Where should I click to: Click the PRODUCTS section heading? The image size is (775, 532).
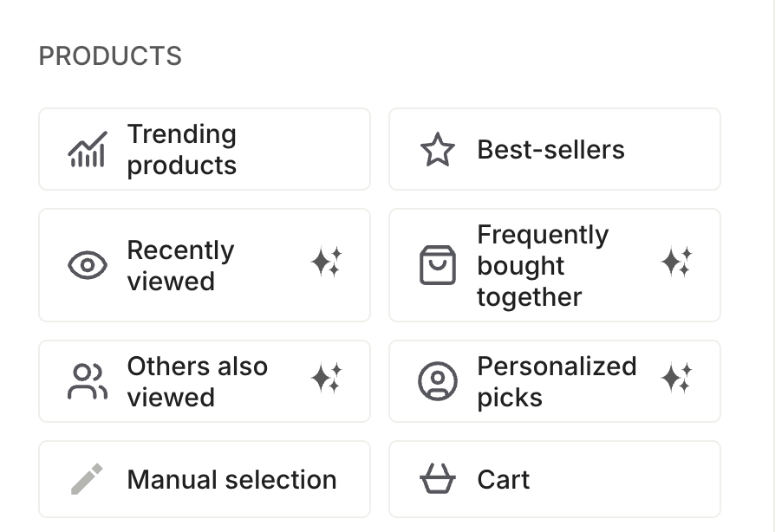pos(110,55)
